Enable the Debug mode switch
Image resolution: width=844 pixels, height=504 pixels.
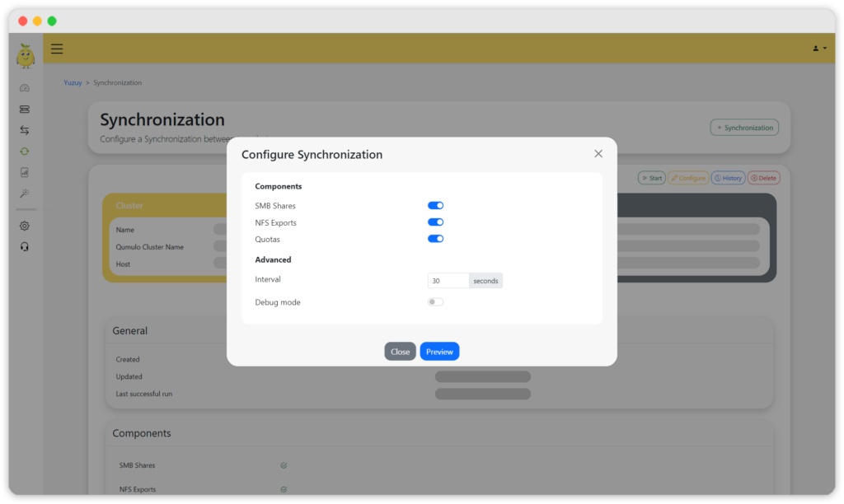[x=435, y=301]
